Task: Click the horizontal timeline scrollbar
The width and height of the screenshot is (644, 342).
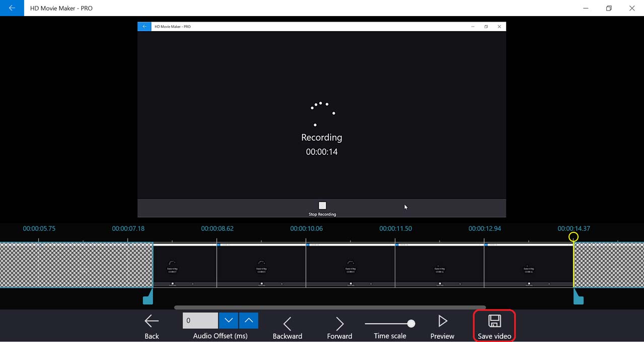Action: [330, 307]
